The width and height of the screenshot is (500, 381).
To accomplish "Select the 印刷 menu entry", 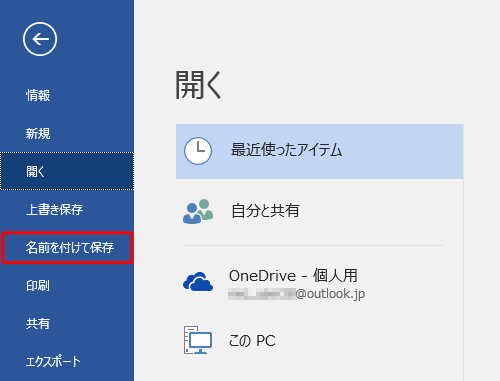I will coord(38,286).
